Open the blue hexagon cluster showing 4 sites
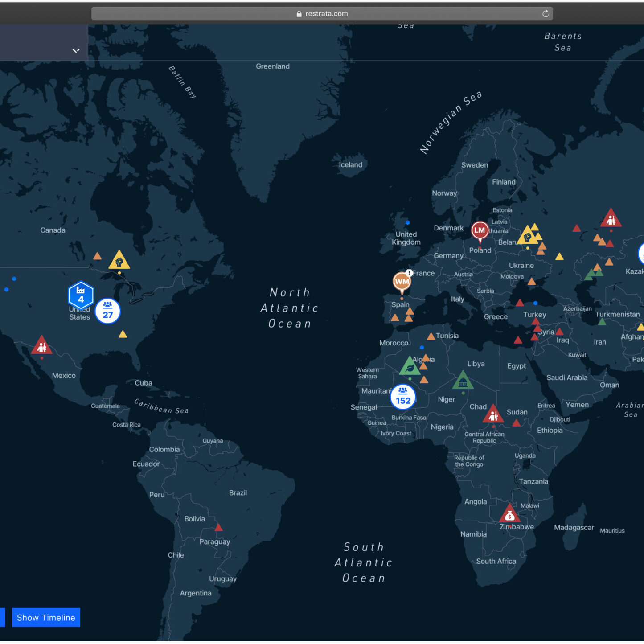 pyautogui.click(x=81, y=295)
